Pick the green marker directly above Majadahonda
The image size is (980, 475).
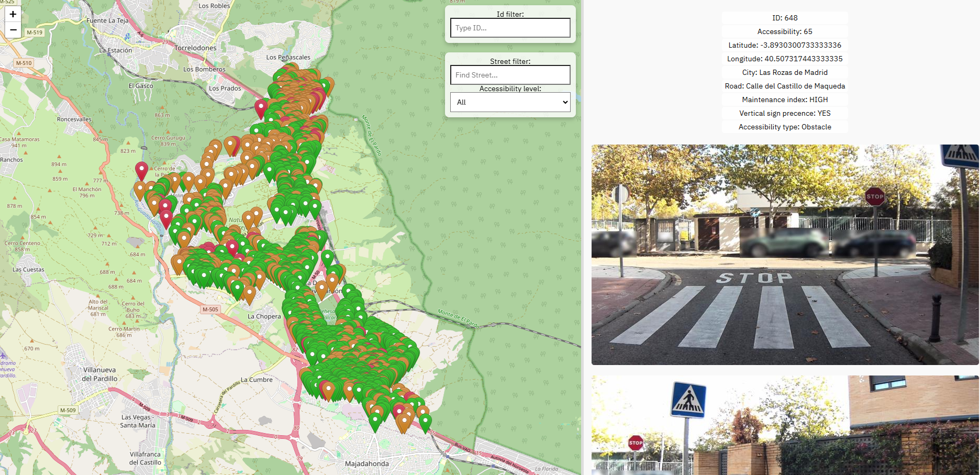coord(375,421)
